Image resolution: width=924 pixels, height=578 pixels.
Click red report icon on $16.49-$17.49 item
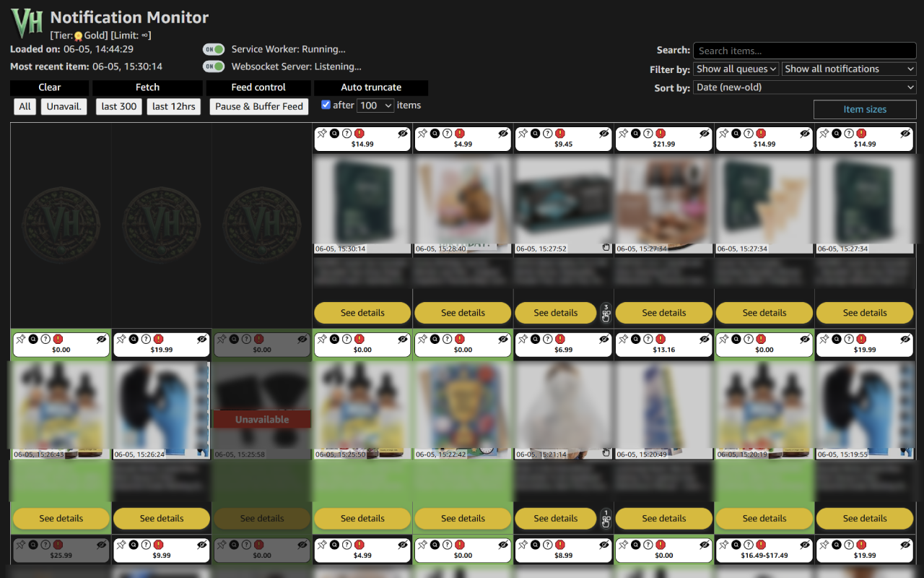tap(761, 545)
